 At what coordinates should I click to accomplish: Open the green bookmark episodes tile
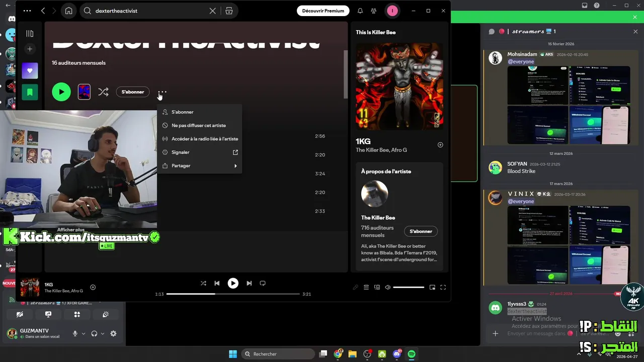point(30,92)
